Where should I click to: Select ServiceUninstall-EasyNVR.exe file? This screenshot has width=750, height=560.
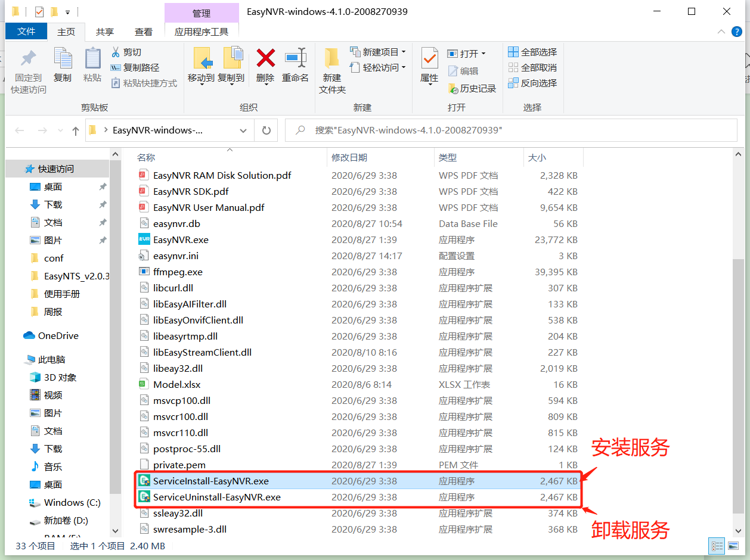tap(357, 497)
